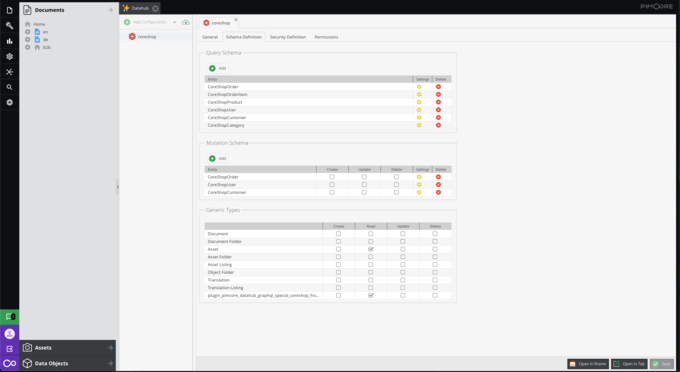Toggle Read checkbox for Asset
The height and width of the screenshot is (372, 680).
371,249
